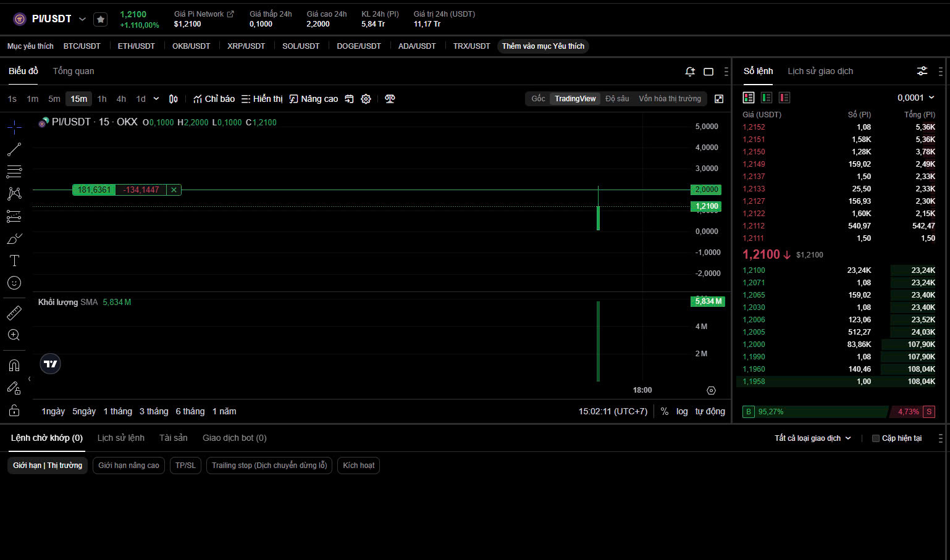This screenshot has width=950, height=560.
Task: Expand chart to fullscreen
Action: 719,99
